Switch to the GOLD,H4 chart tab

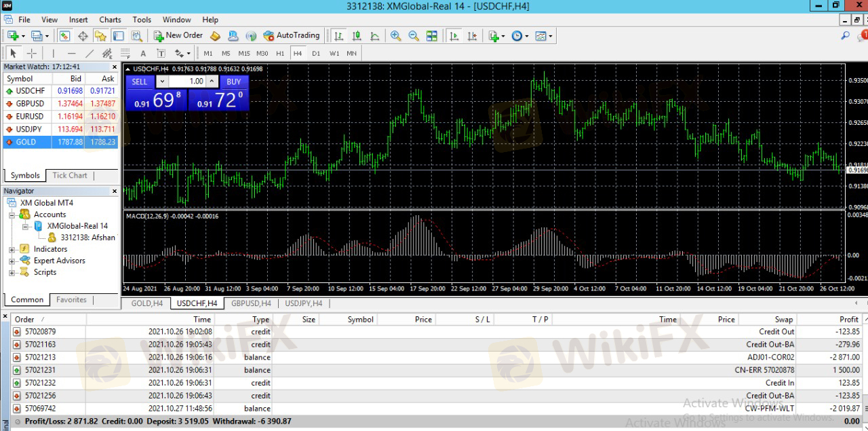pos(146,303)
